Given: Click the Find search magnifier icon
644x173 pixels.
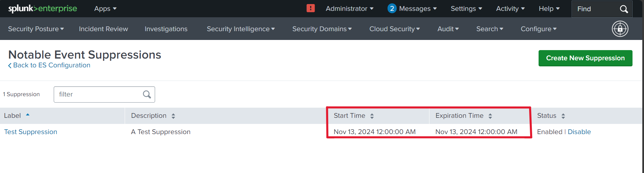Looking at the screenshot, I should click(x=624, y=9).
